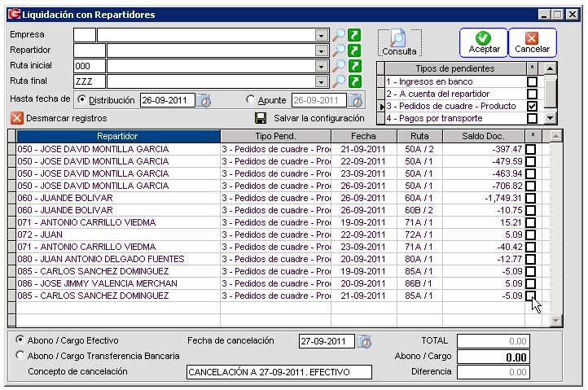Click the Abono / Cargo amount field
The width and height of the screenshot is (588, 390).
(x=494, y=357)
